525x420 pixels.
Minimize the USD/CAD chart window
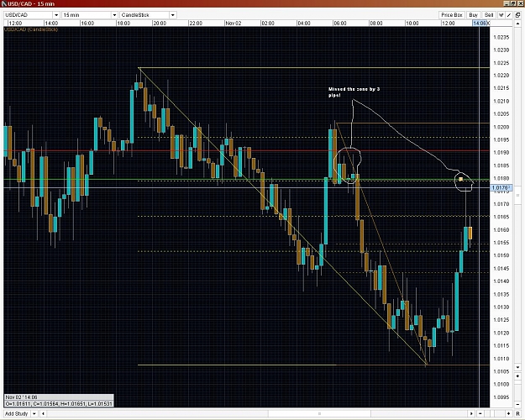click(507, 3)
